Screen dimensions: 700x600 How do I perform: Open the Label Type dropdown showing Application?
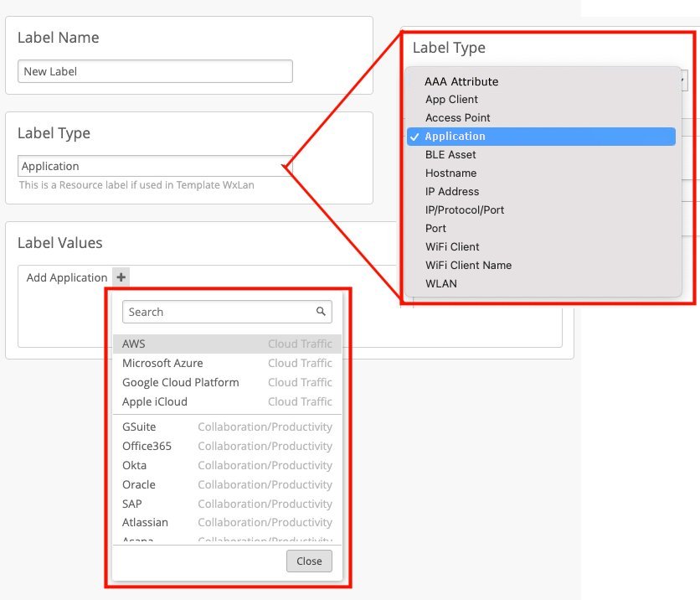point(154,166)
